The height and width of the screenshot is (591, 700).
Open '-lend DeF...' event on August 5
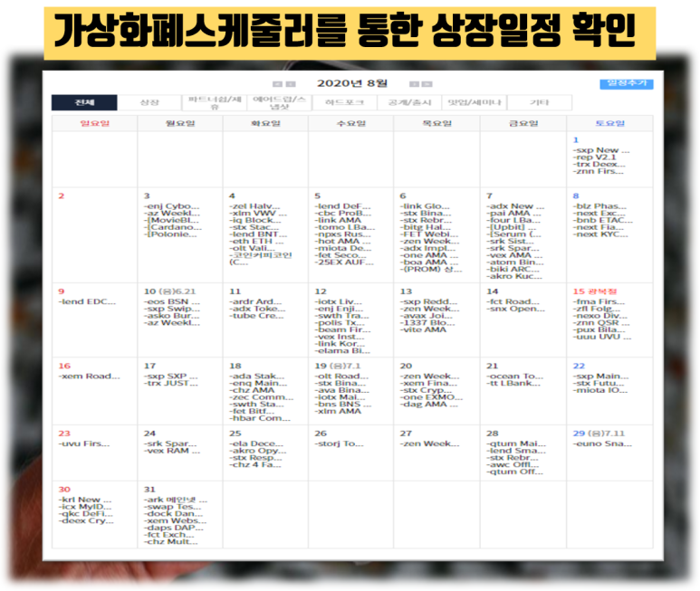(342, 206)
